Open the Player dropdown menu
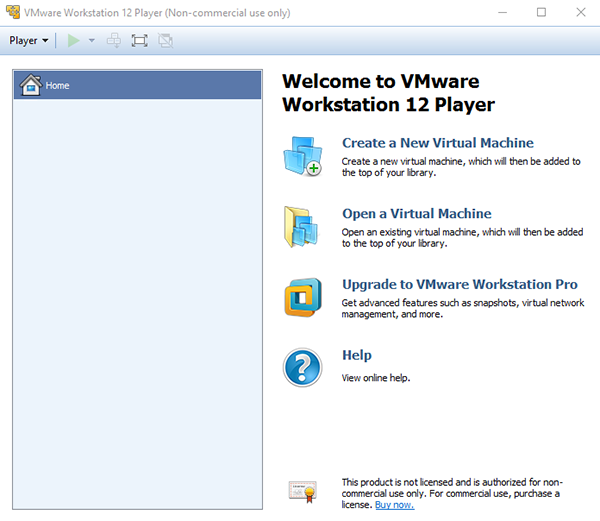600x521 pixels. (x=29, y=41)
